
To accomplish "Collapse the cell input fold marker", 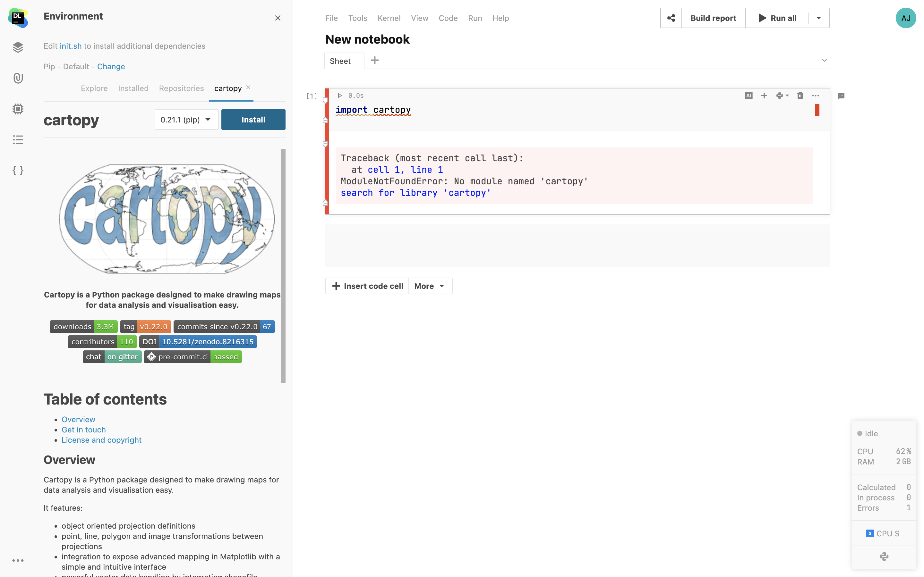I will tap(325, 100).
